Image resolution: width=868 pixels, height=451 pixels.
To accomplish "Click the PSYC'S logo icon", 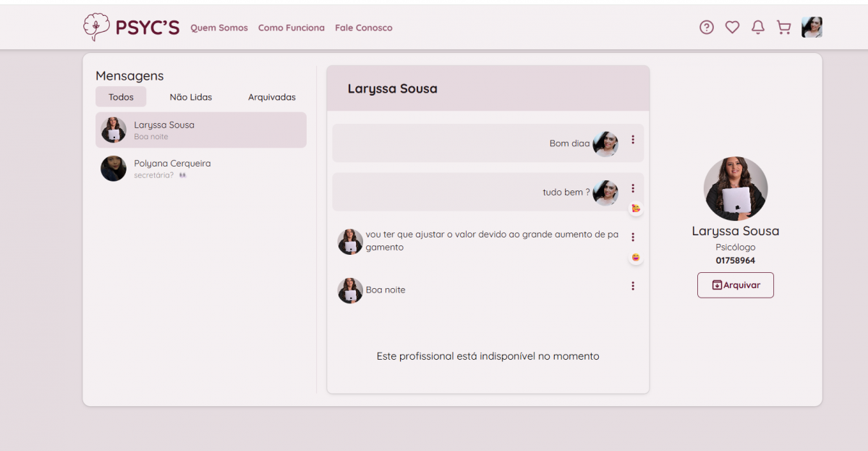I will point(96,28).
